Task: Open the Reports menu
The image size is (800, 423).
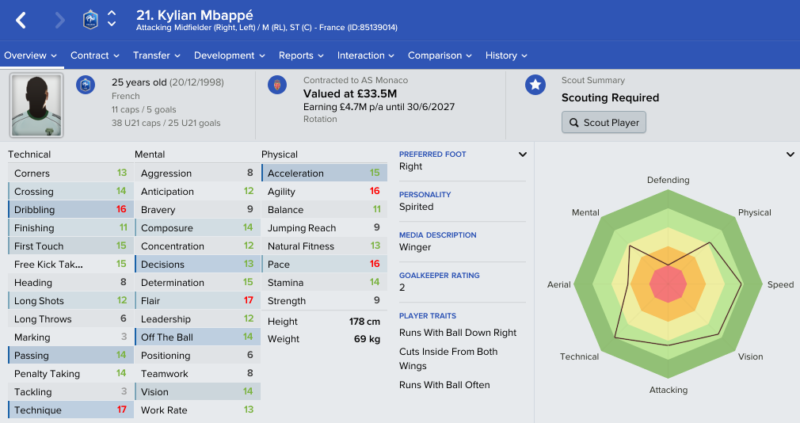Action: 301,56
